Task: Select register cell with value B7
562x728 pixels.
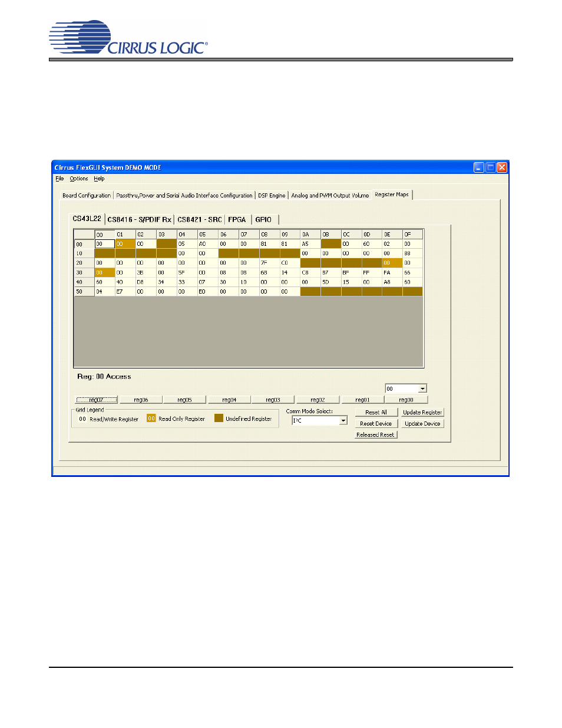Action: click(331, 272)
